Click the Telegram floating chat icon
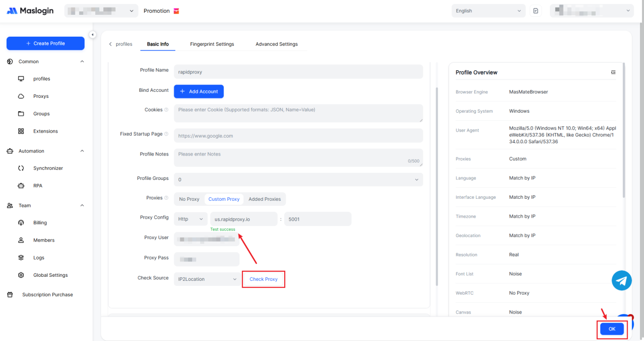Image resolution: width=644 pixels, height=341 pixels. [x=622, y=280]
